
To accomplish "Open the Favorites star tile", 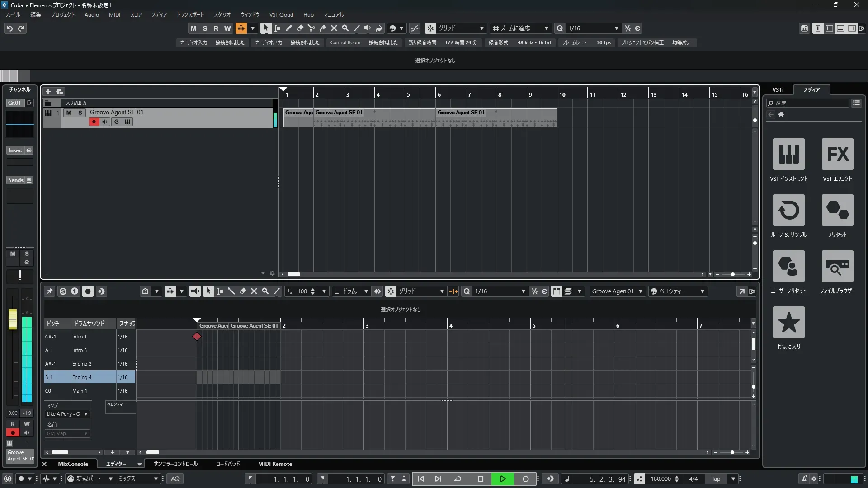I will [x=788, y=322].
